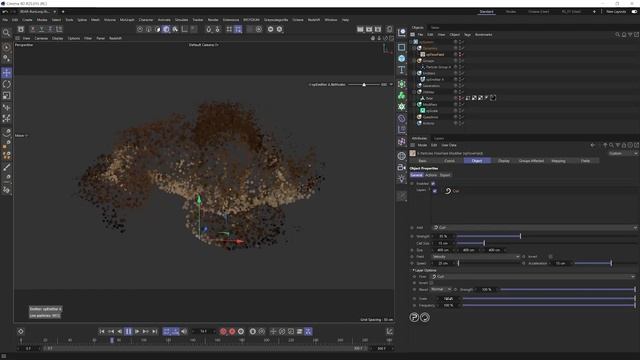Toggle visibility dots for xpEmitter object
The height and width of the screenshot is (360, 640).
(460, 79)
